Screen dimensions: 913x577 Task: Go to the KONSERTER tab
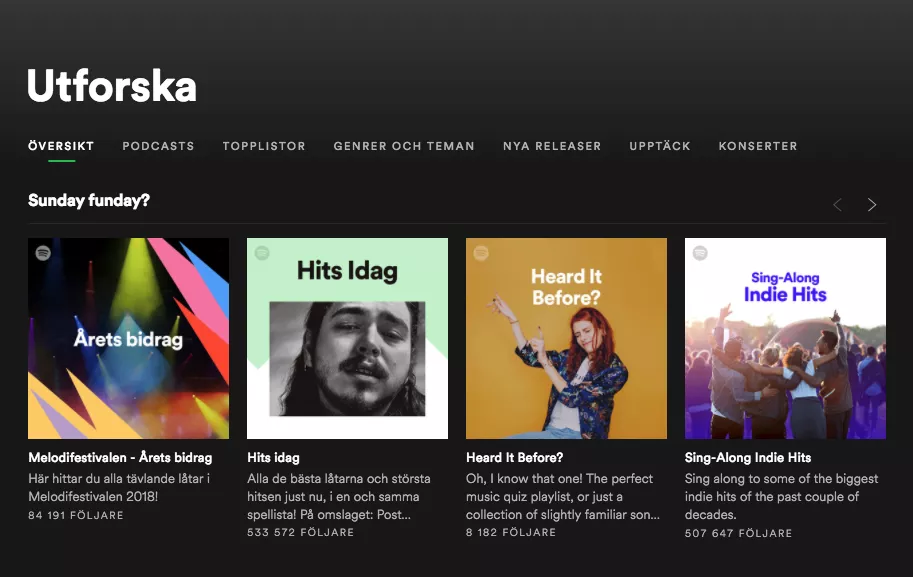758,146
